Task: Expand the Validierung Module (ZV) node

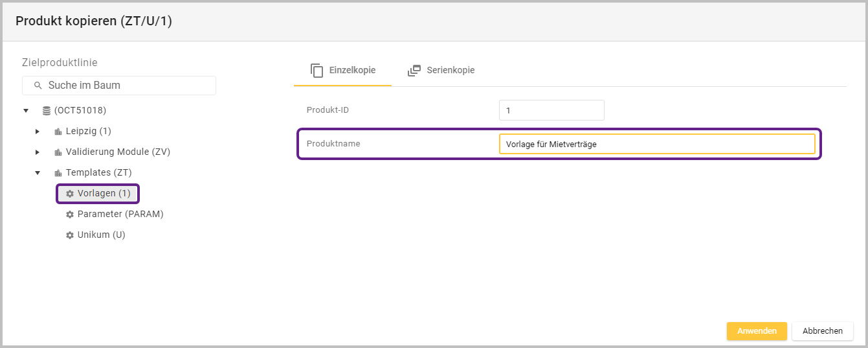Action: (x=38, y=152)
